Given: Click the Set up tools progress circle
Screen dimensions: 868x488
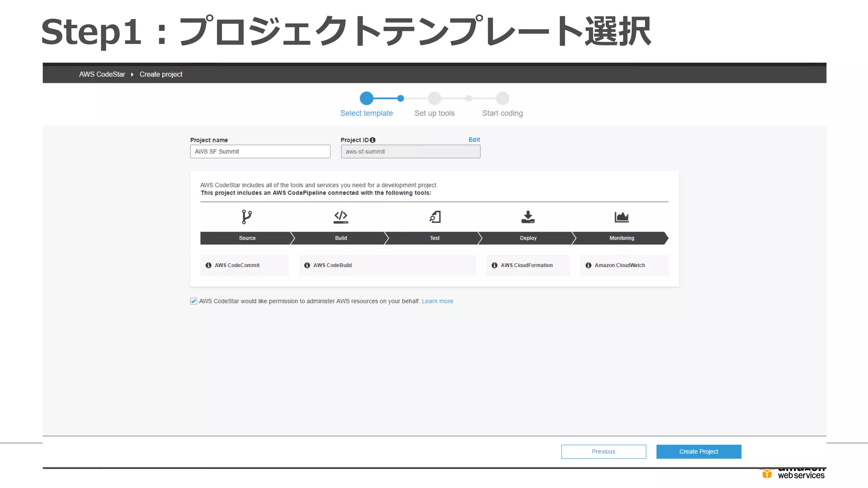Looking at the screenshot, I should click(x=434, y=98).
